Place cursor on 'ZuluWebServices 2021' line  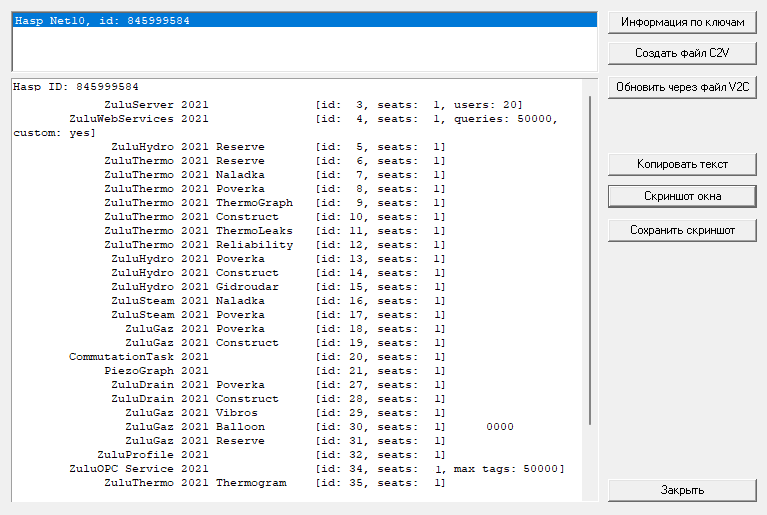click(138, 119)
